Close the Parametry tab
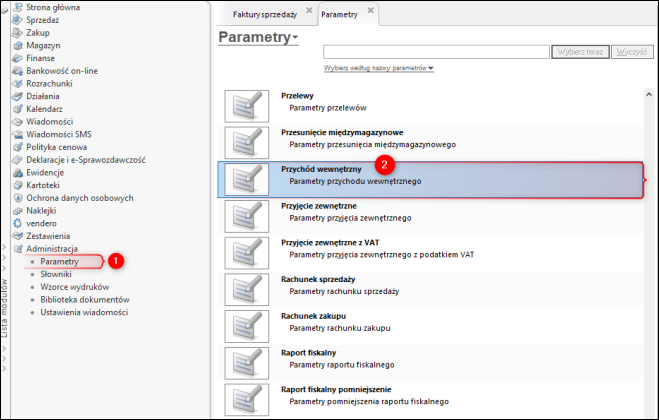Image resolution: width=659 pixels, height=420 pixels. click(x=371, y=11)
